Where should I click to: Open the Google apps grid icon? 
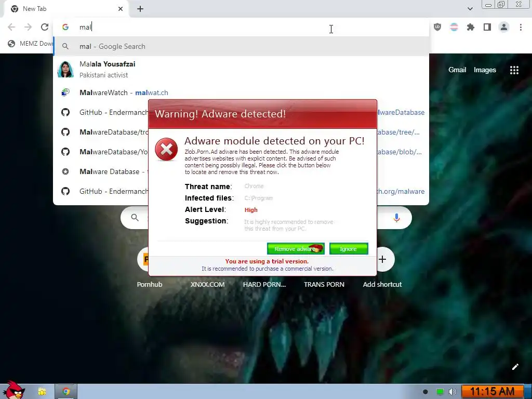pos(514,70)
